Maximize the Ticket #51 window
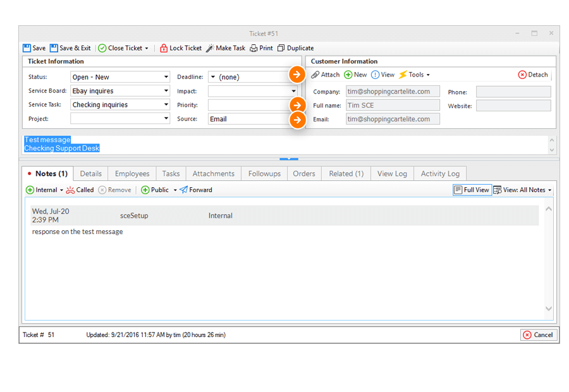 [x=534, y=33]
